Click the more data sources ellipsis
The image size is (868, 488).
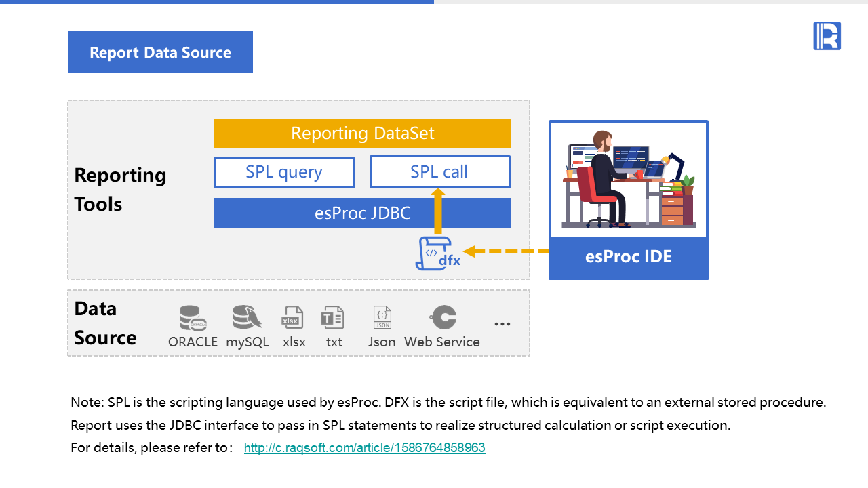[502, 324]
